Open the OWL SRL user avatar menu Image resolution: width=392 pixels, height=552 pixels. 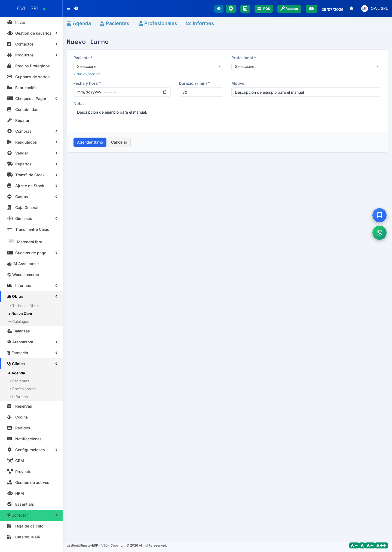click(375, 8)
